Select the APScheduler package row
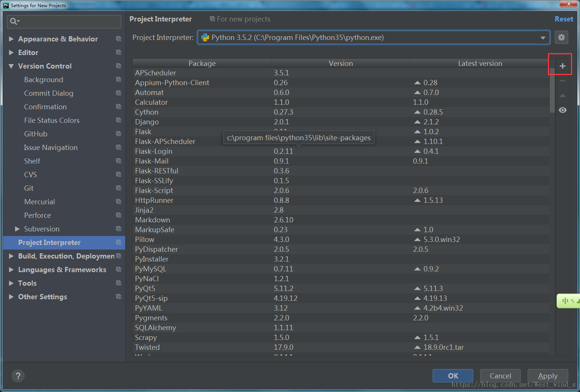The image size is (580, 392). click(x=341, y=73)
